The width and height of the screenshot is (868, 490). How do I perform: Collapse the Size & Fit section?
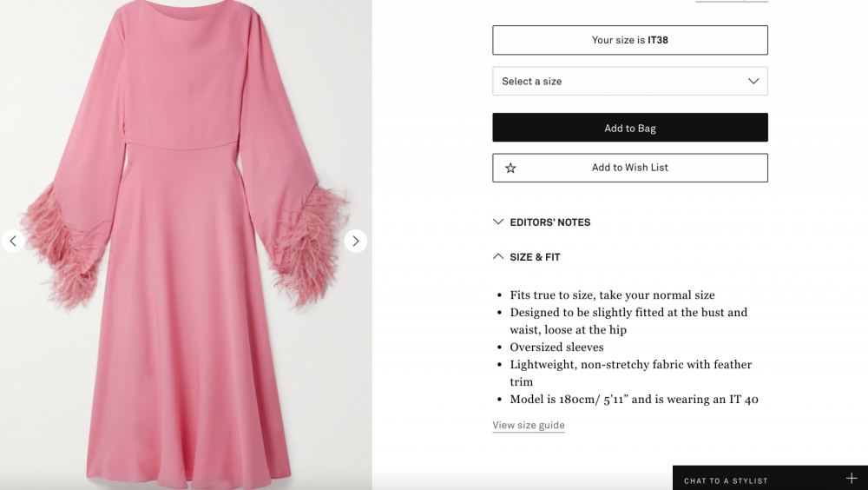(535, 257)
